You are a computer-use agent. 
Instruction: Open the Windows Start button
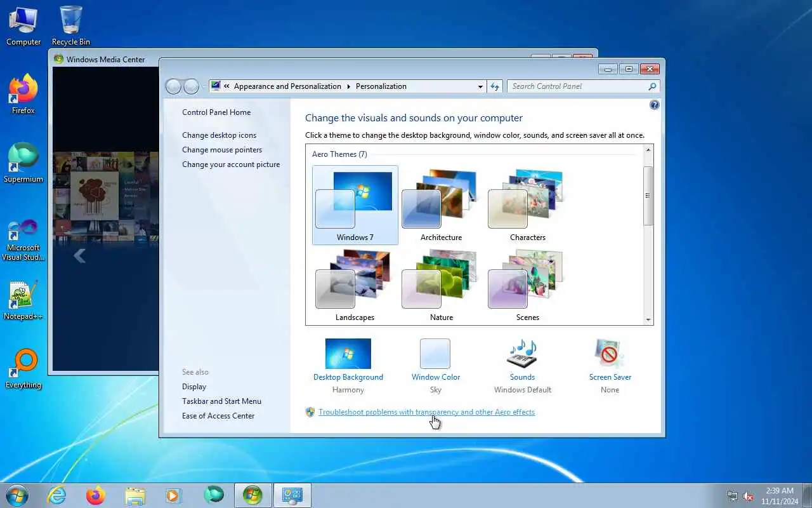point(17,495)
